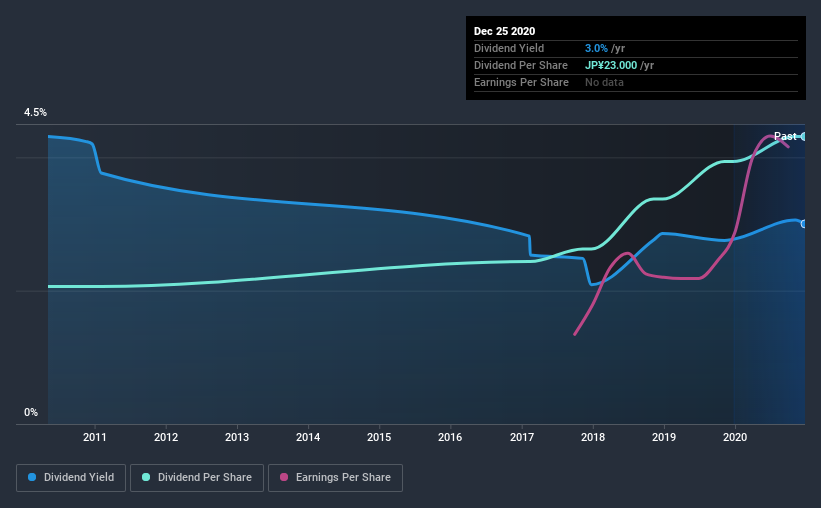The height and width of the screenshot is (508, 821).
Task: Select the 2011 x-axis label
Action: (x=95, y=437)
